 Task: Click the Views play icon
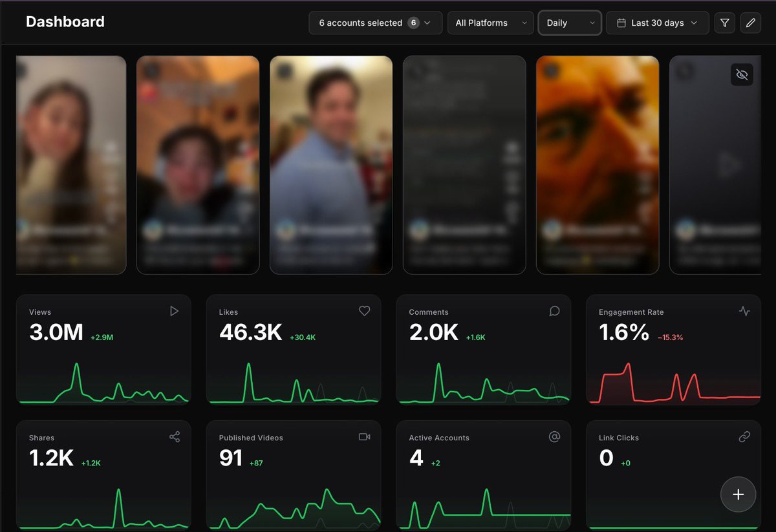tap(174, 311)
